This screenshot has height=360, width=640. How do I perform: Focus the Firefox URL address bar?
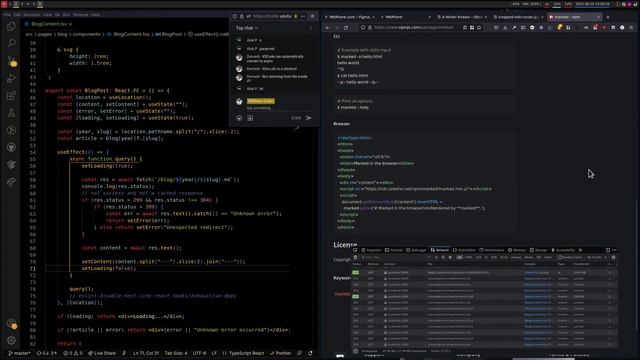tap(413, 28)
